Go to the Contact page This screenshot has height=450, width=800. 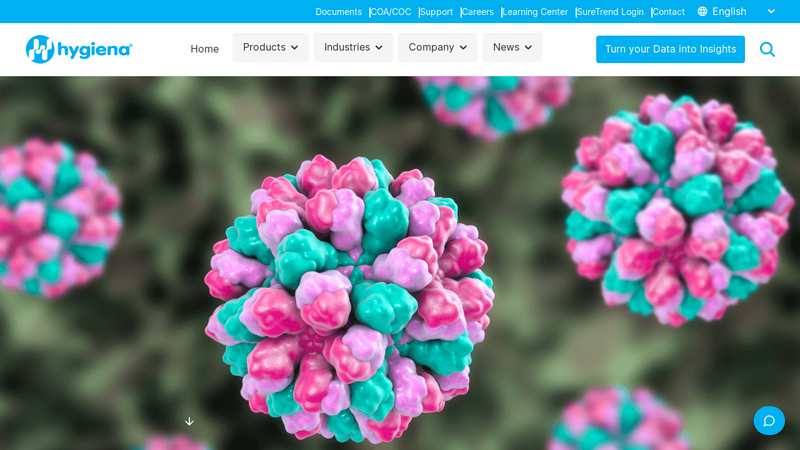(668, 12)
